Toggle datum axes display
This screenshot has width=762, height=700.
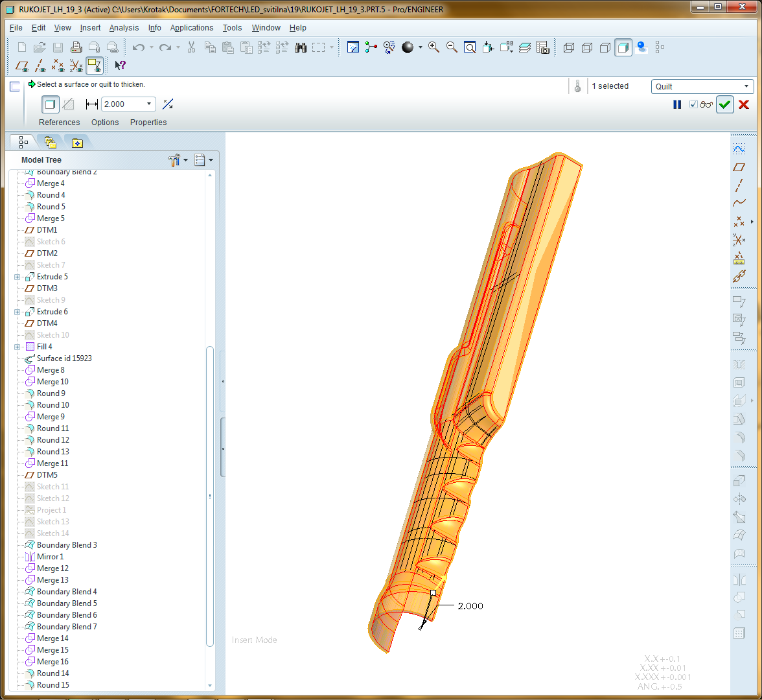(40, 65)
